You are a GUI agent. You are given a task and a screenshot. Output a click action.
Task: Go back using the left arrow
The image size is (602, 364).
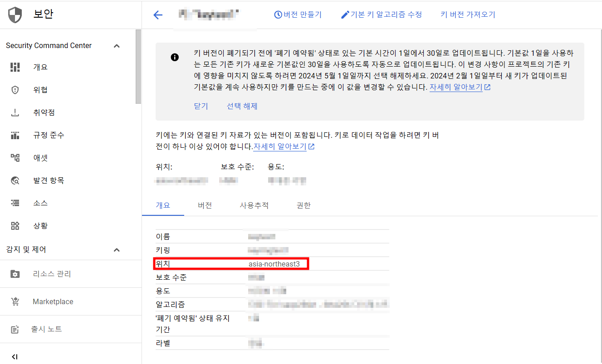[x=158, y=15]
